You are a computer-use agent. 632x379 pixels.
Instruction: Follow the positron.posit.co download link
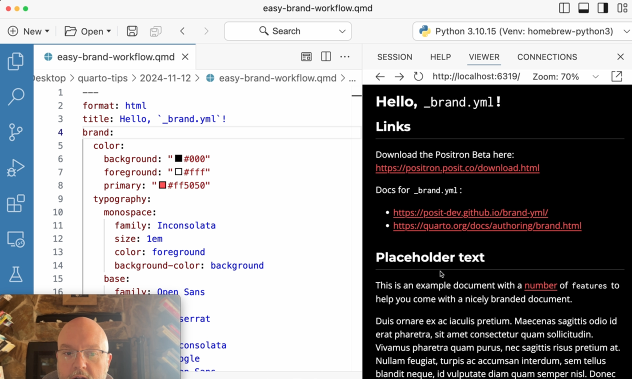click(x=457, y=168)
